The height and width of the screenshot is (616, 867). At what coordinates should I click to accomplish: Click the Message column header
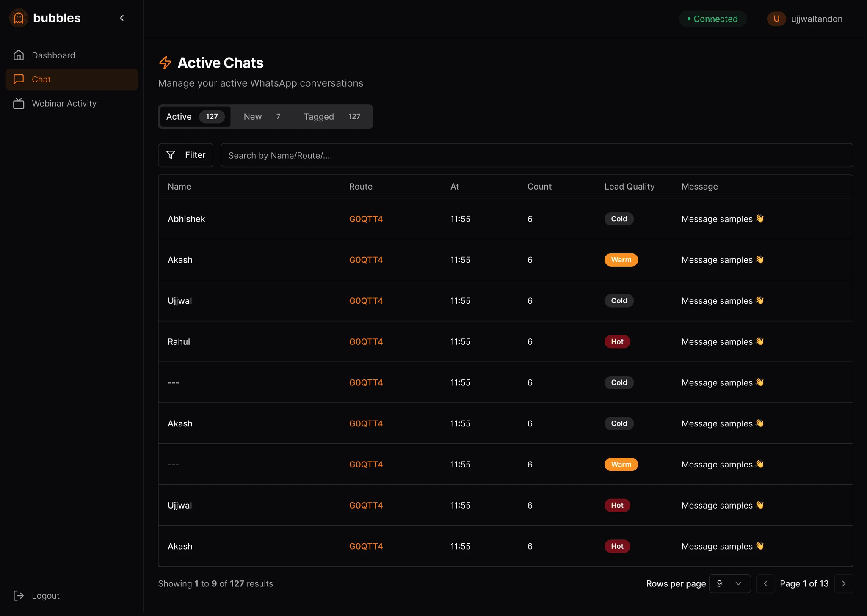pos(699,187)
